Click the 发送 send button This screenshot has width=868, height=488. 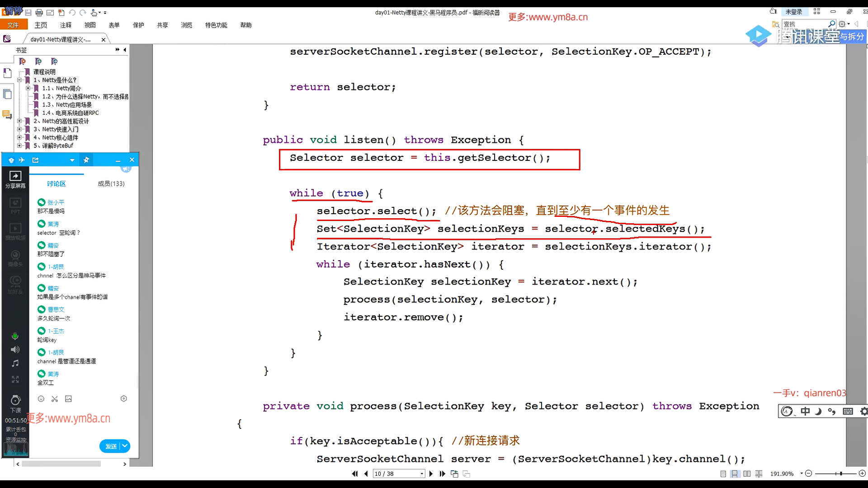pos(111,446)
